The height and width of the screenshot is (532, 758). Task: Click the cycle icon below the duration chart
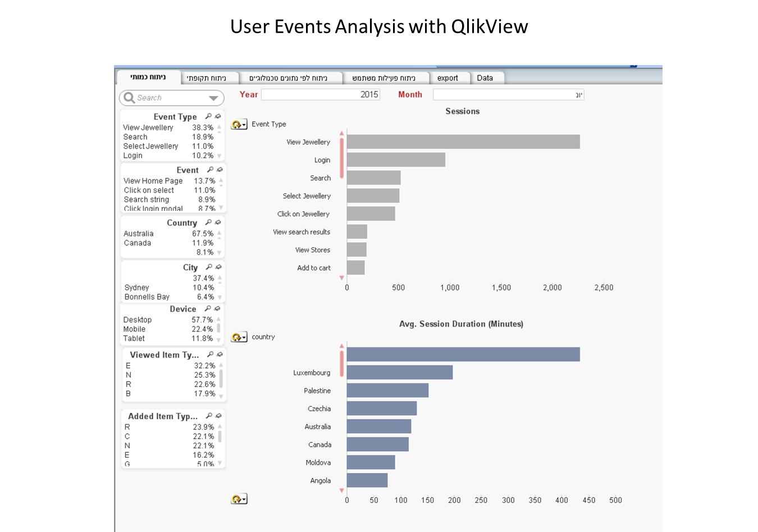tap(239, 499)
